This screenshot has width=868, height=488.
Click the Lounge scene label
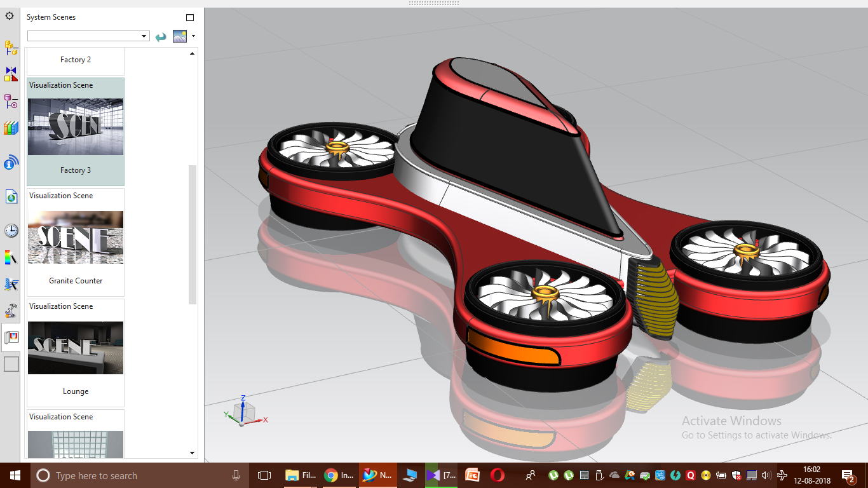click(x=76, y=391)
